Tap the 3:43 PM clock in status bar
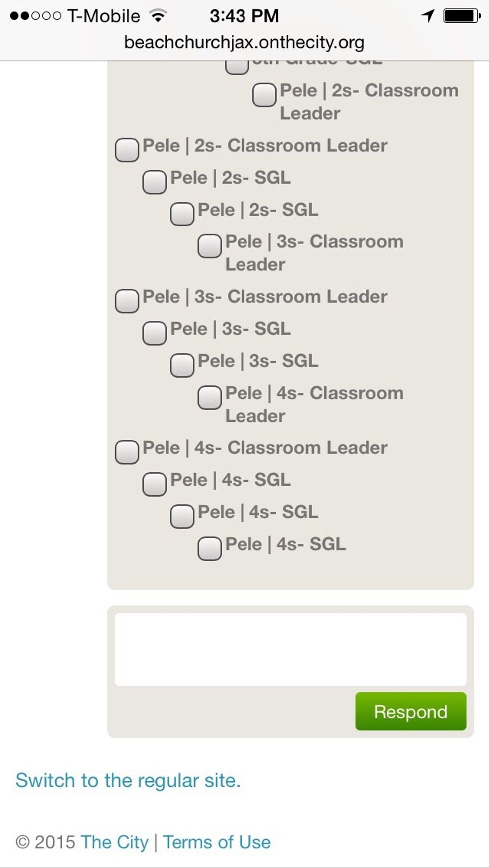The height and width of the screenshot is (868, 489). coord(244,16)
